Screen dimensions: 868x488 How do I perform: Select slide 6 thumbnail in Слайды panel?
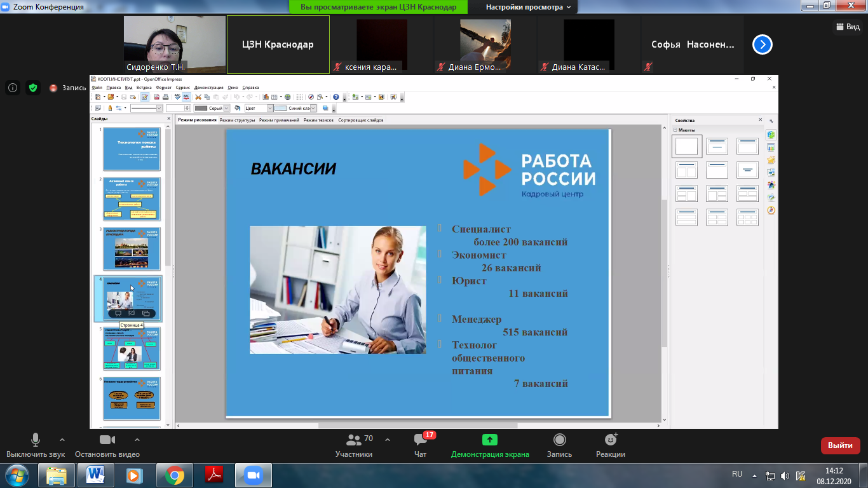(x=132, y=398)
